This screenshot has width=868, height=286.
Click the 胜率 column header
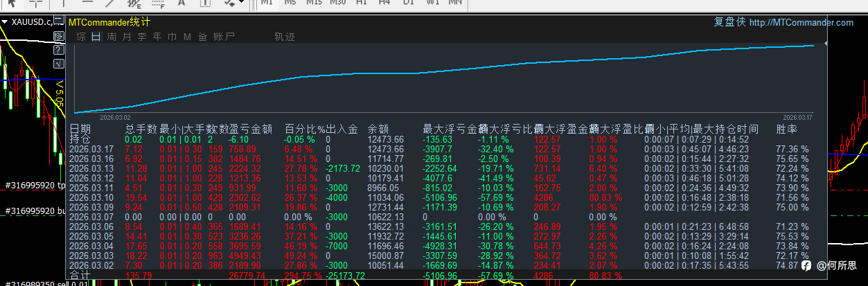coord(786,129)
